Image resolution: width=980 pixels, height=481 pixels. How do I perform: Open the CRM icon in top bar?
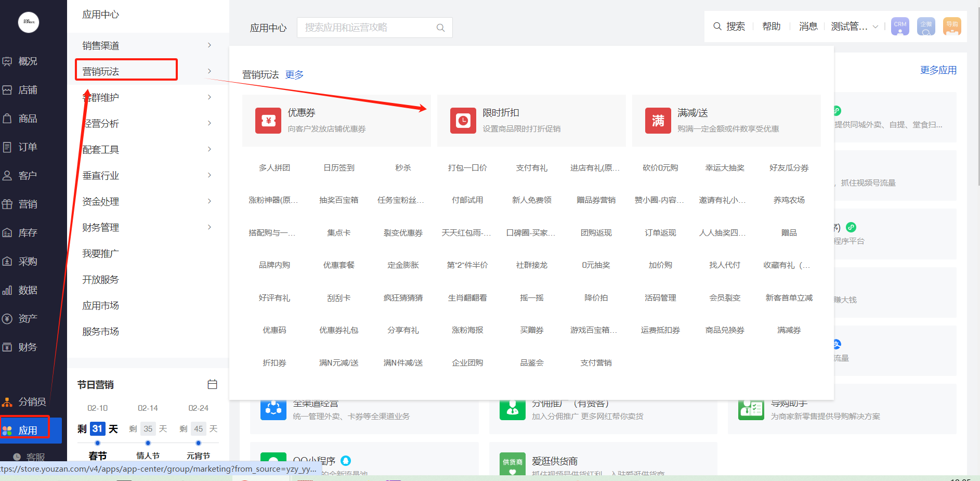pyautogui.click(x=900, y=27)
